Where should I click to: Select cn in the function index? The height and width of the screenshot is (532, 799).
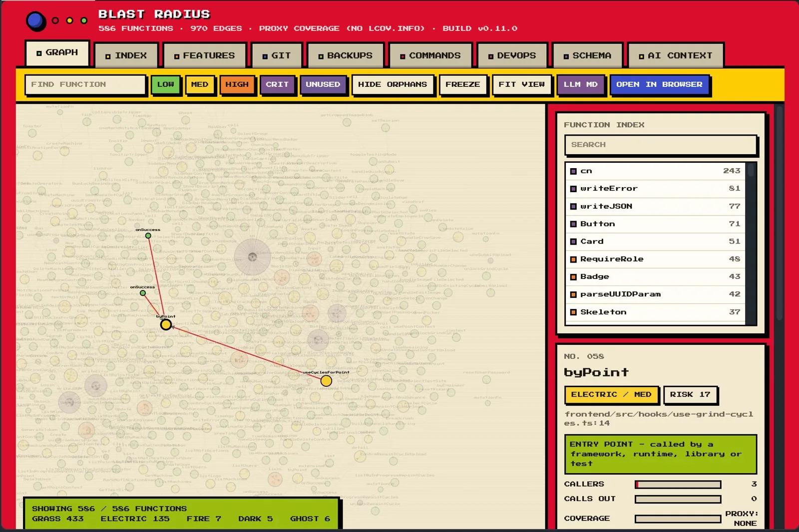[x=655, y=171]
